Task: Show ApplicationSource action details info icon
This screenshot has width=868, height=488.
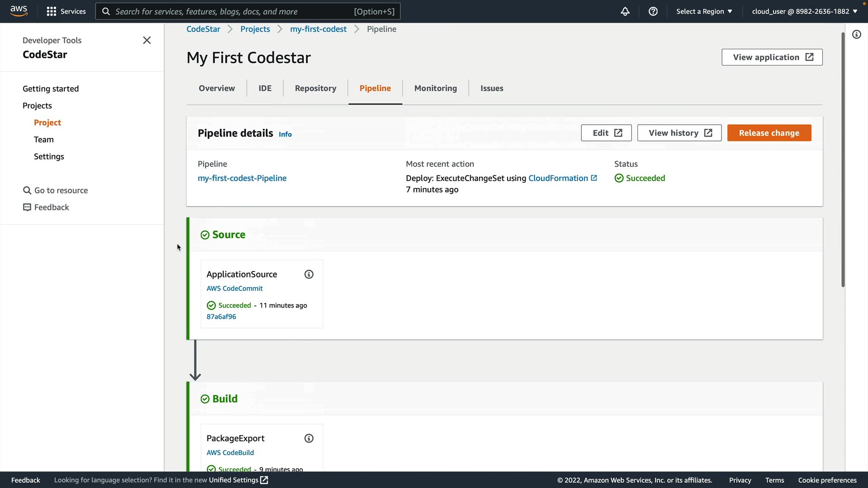Action: click(309, 274)
